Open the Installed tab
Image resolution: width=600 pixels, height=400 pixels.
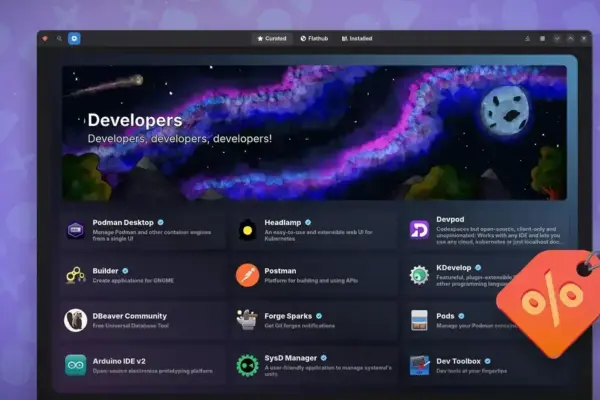coord(357,39)
